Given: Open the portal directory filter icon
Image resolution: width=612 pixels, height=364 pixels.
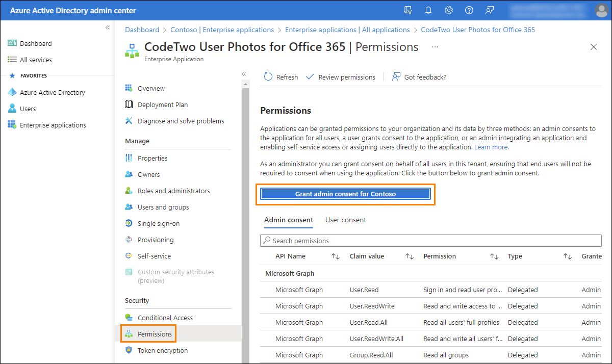Looking at the screenshot, I should pos(407,10).
